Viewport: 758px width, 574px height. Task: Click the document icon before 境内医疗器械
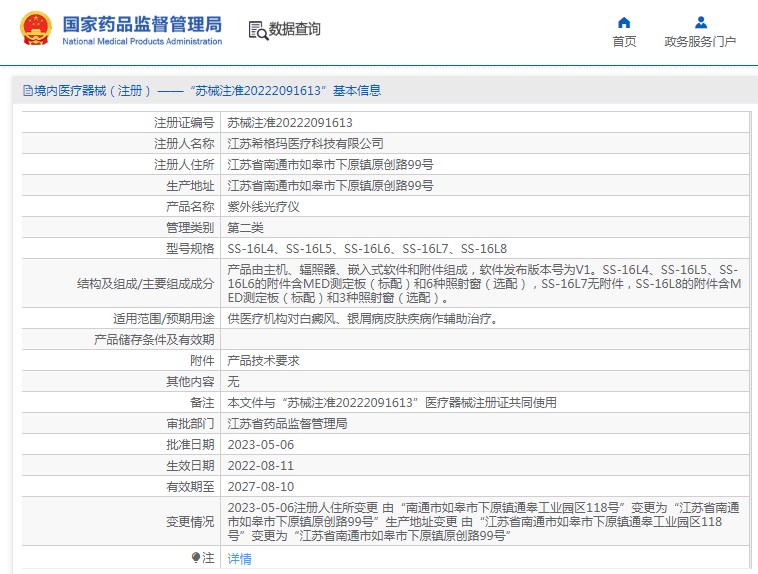[x=28, y=90]
